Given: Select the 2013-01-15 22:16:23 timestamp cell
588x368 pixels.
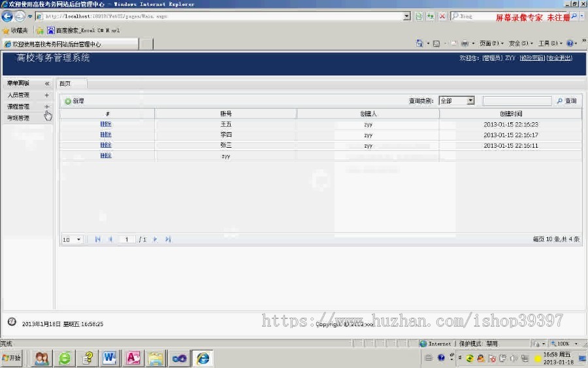Looking at the screenshot, I should (511, 124).
